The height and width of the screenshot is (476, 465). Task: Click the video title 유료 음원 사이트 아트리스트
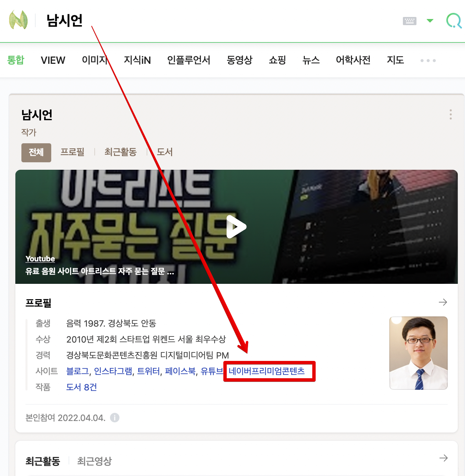tap(99, 271)
